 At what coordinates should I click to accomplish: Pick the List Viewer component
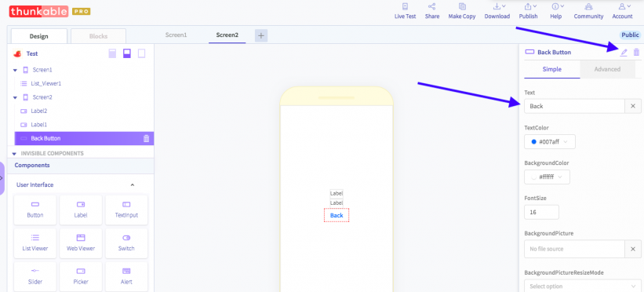click(35, 243)
